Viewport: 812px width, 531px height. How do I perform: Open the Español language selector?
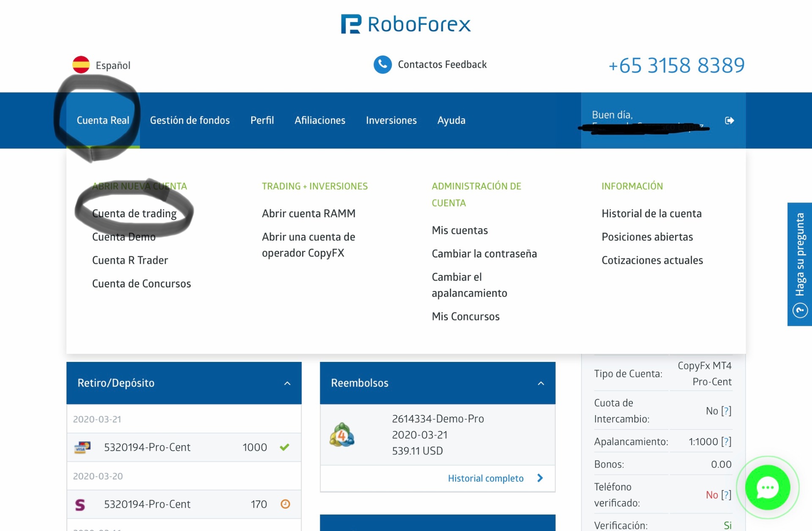[101, 65]
